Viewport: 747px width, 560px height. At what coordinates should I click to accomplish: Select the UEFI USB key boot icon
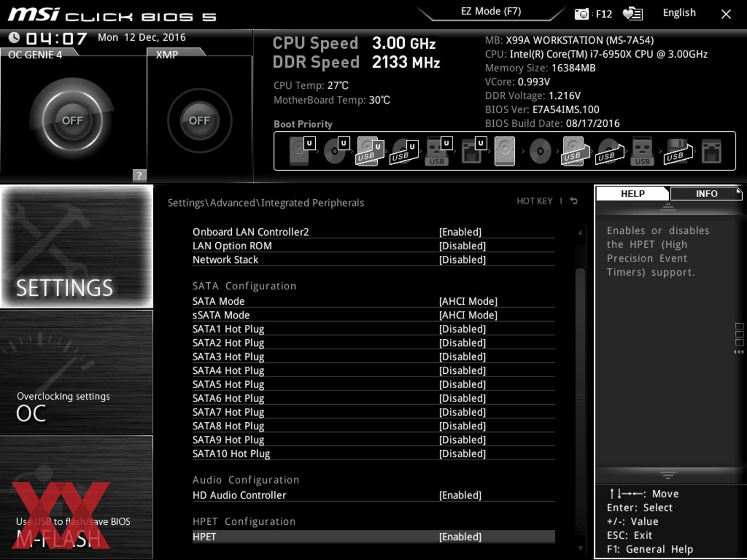438,151
